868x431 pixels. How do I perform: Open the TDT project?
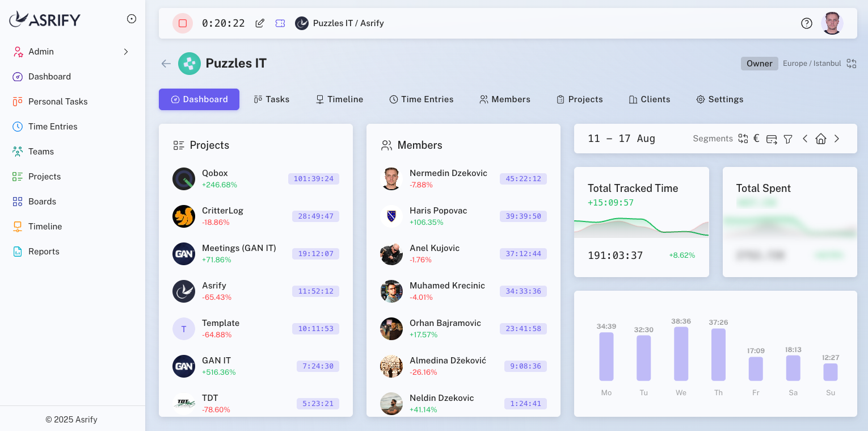[x=256, y=404]
